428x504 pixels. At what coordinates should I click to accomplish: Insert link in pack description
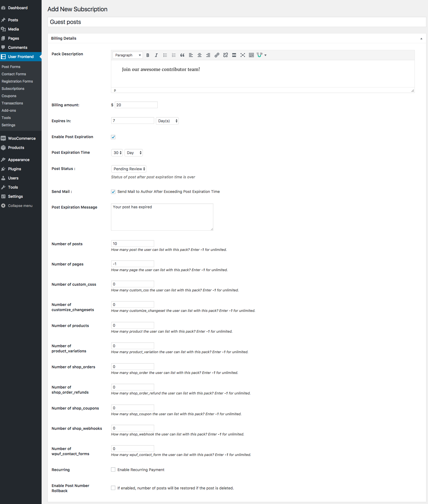217,55
